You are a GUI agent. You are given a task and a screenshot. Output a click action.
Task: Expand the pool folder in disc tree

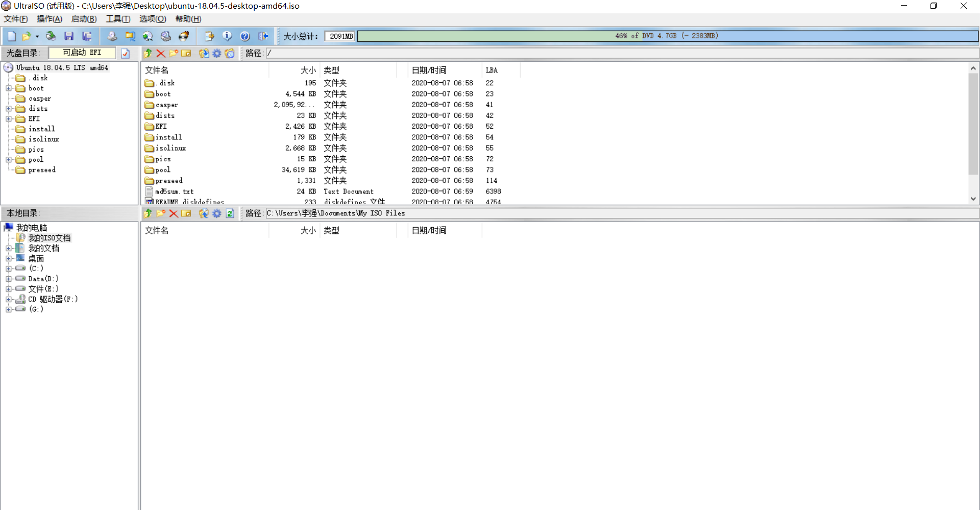(9, 160)
